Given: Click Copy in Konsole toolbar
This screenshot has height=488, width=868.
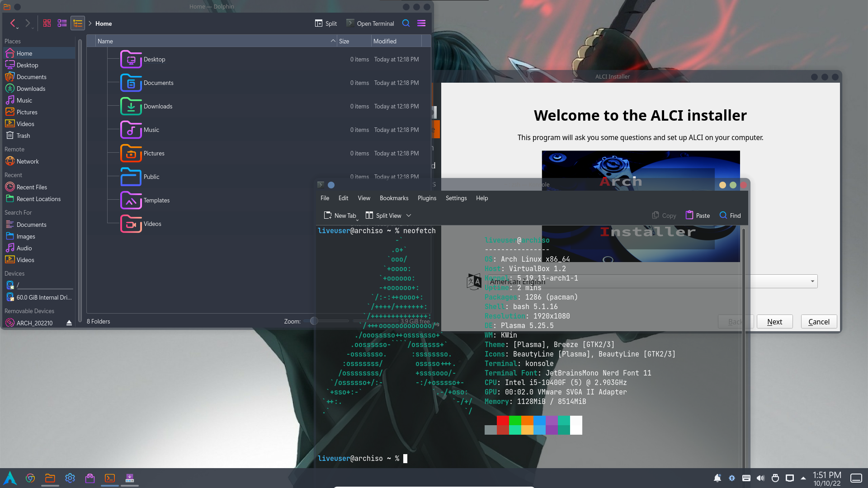Looking at the screenshot, I should click(664, 216).
